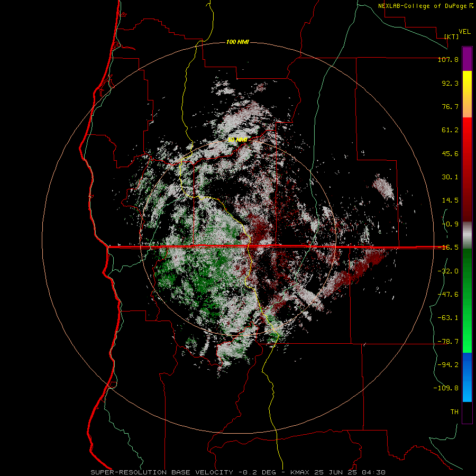Click the 50 NMI range ring label
476x476 pixels.
(237, 140)
